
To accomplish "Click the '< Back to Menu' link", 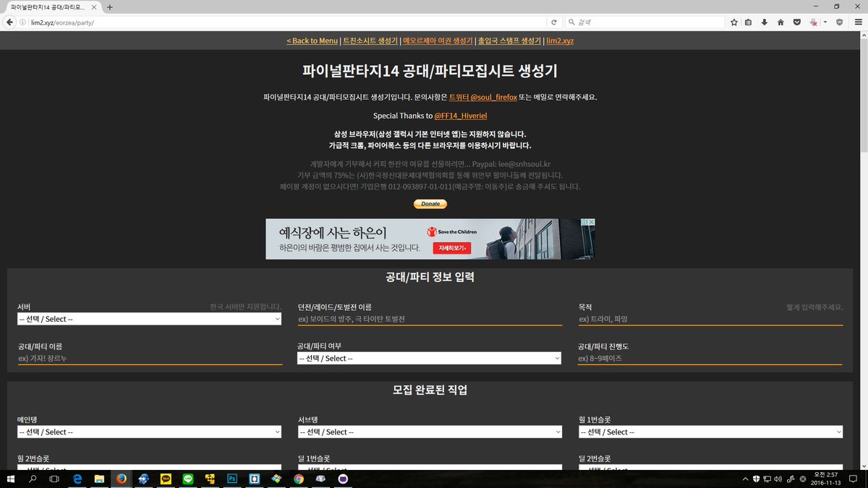I will coord(312,40).
